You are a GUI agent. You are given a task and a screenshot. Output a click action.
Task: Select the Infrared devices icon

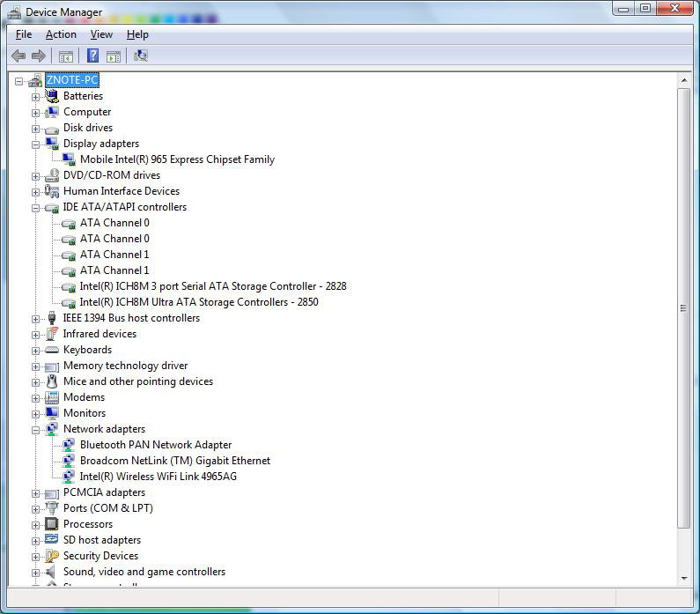click(52, 334)
